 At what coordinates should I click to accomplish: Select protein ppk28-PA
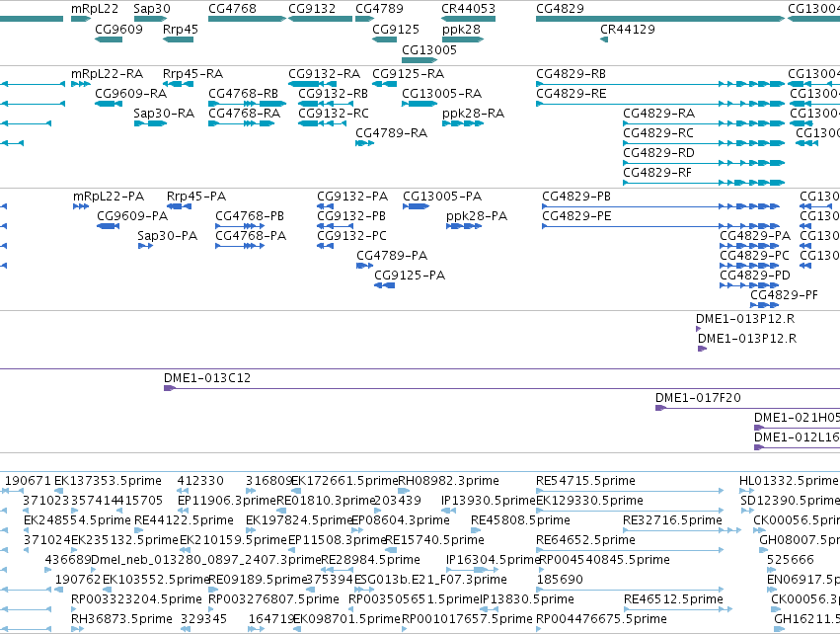coord(464,226)
